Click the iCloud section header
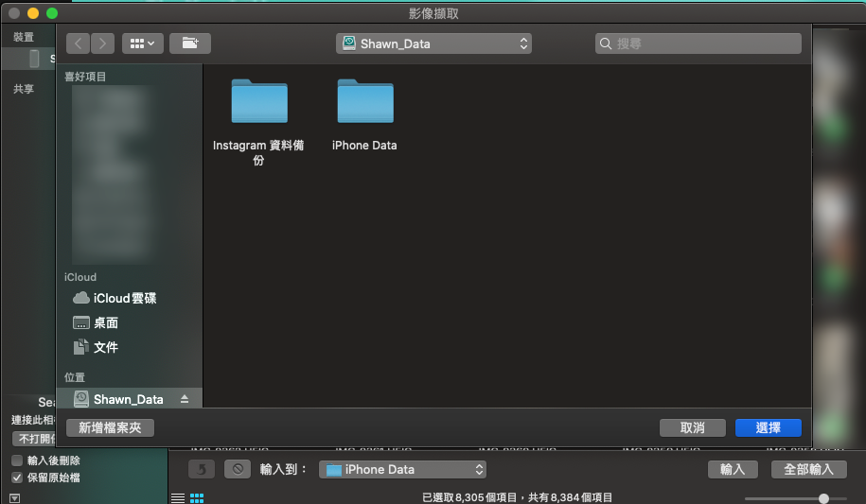This screenshot has width=866, height=504. pyautogui.click(x=80, y=277)
